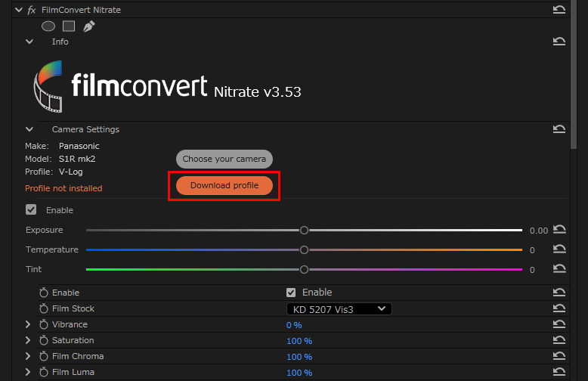Reset the Film Chroma parameter

click(559, 356)
